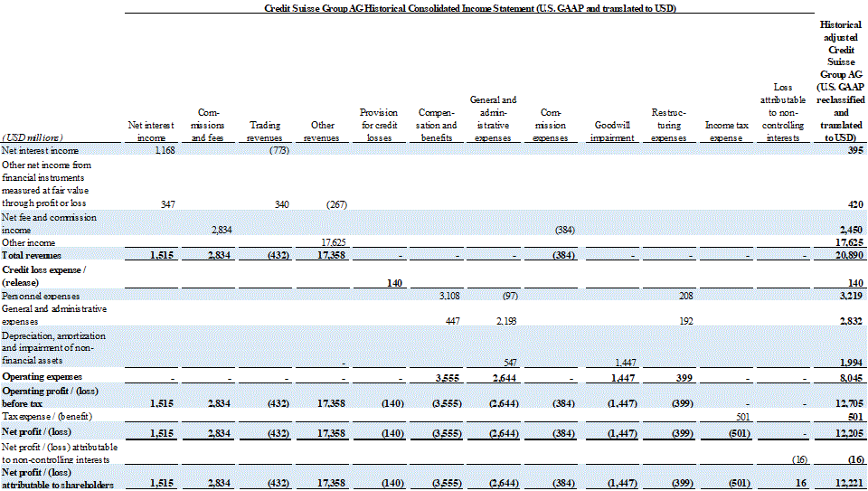Click the 'Goodwill impairment' column header
Image resolution: width=868 pixels, height=491 pixels.
pos(612,131)
